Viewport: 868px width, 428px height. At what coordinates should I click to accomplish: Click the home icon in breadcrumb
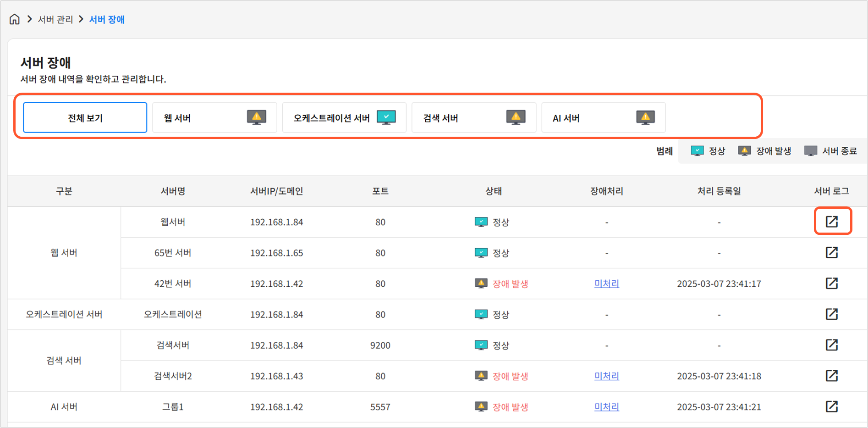click(15, 19)
